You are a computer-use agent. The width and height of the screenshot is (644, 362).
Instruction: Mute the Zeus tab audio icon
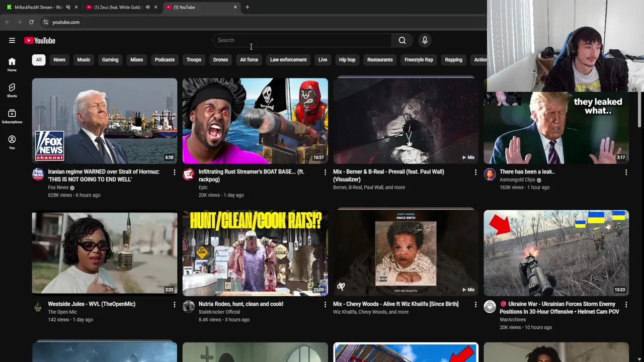click(x=147, y=7)
